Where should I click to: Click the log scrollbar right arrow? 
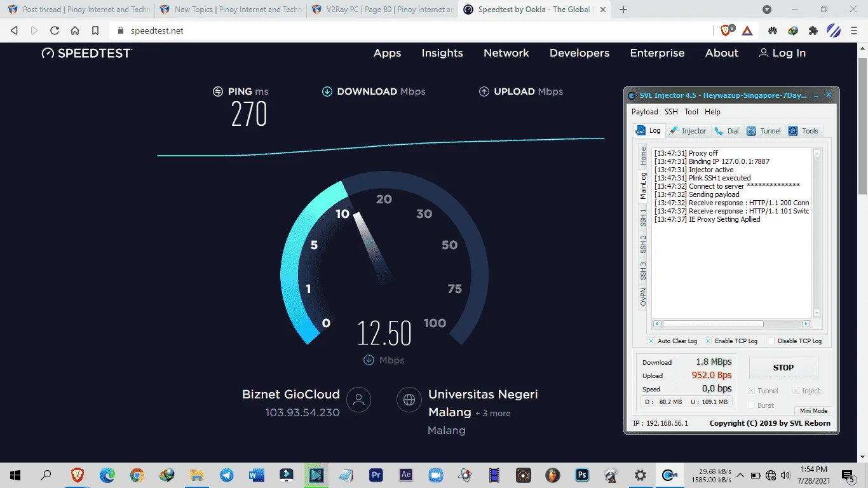(806, 323)
